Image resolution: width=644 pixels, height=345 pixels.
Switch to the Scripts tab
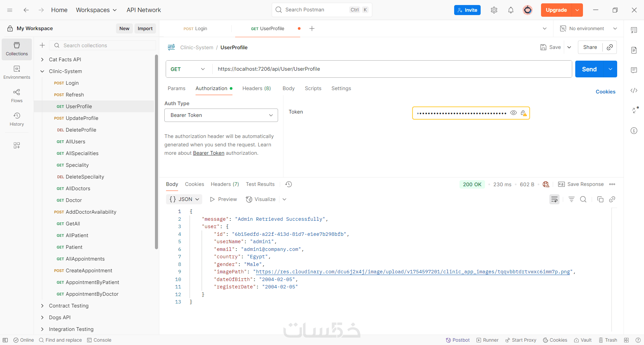(x=313, y=88)
